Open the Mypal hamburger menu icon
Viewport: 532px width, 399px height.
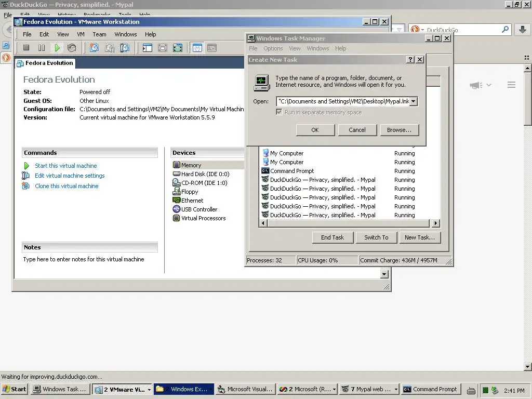[x=511, y=85]
